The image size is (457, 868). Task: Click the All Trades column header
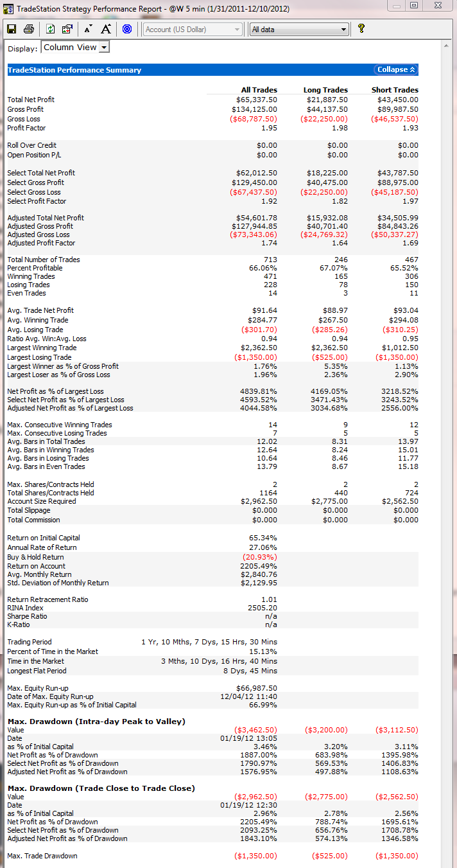click(x=259, y=90)
